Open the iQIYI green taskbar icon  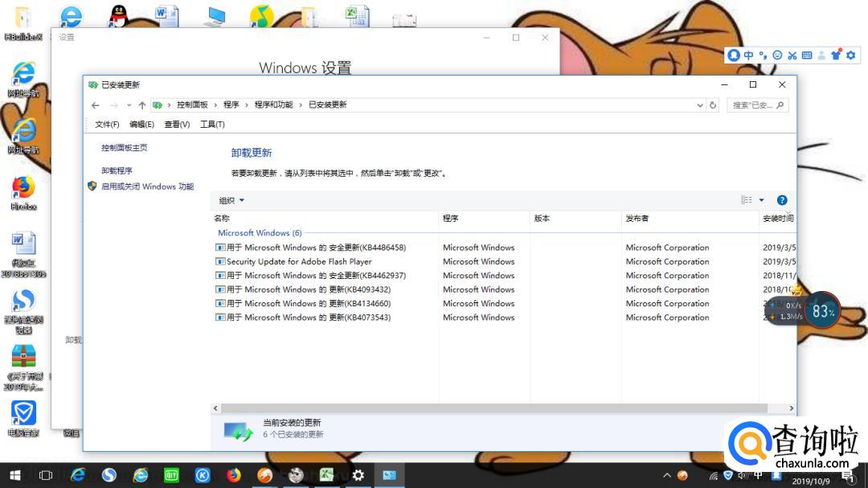pos(172,475)
